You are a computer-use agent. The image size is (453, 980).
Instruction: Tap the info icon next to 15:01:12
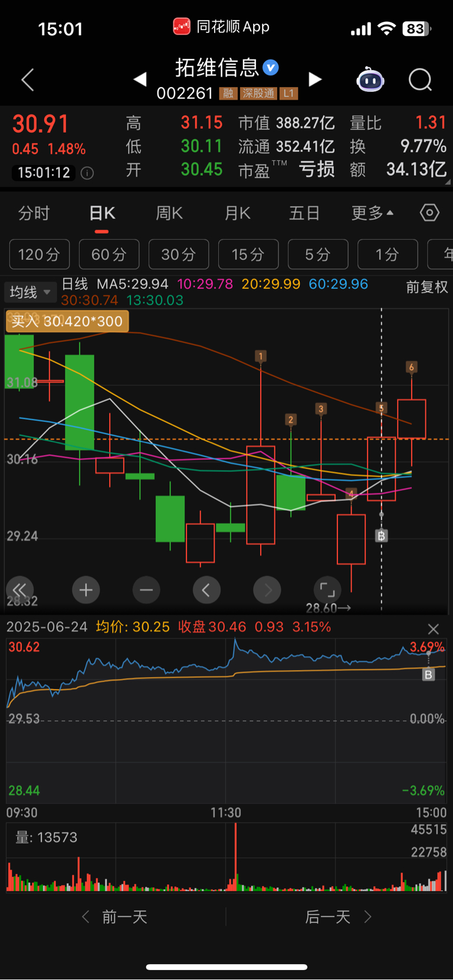pos(87,173)
